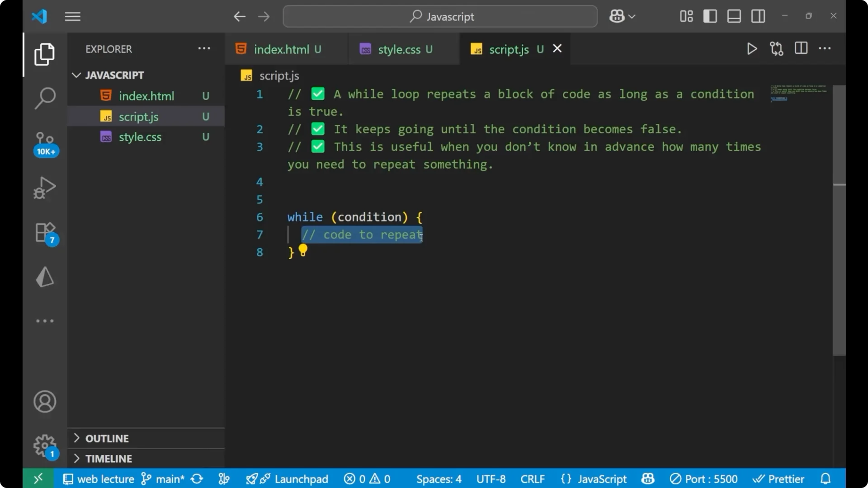Open the Run and Debug view
The image size is (868, 488).
click(x=44, y=188)
